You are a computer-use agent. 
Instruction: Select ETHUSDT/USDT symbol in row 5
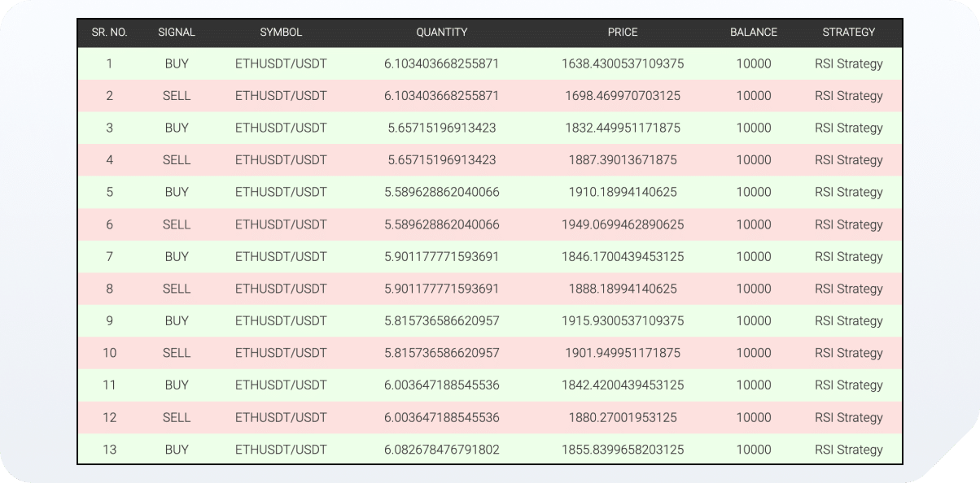[281, 192]
